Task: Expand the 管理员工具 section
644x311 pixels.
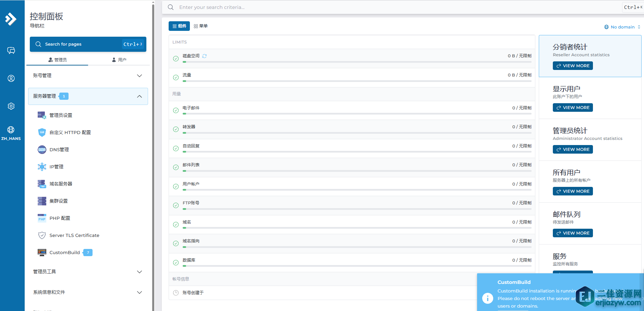Action: point(88,272)
